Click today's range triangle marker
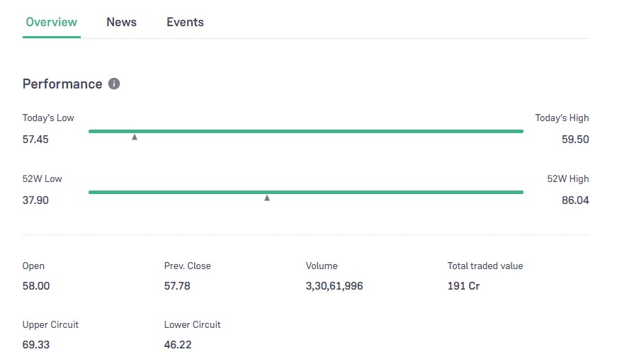Screen dimensions: 622x364 [x=135, y=137]
